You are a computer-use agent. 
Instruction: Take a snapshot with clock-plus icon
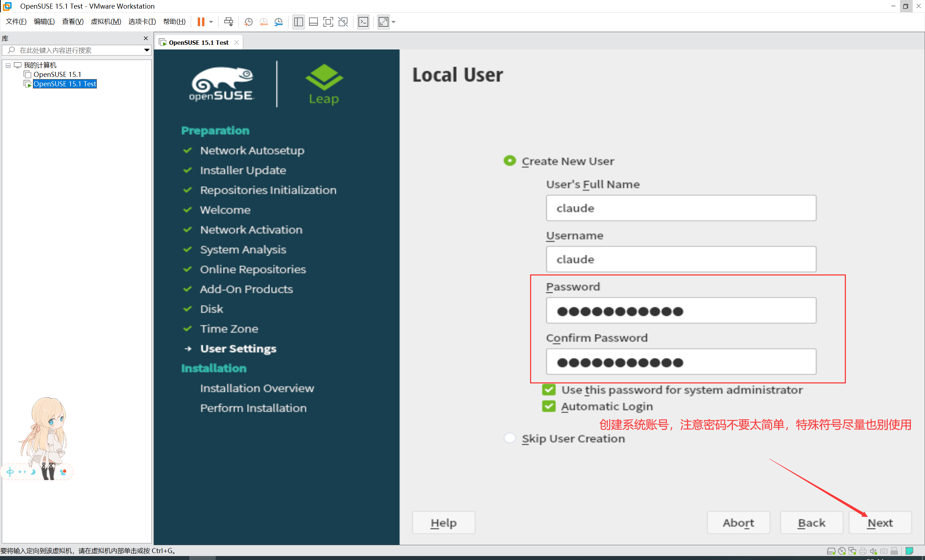tap(248, 22)
